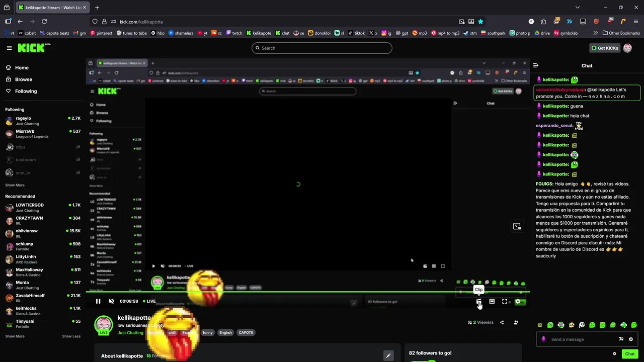
Task: Enter fullscreen on the player
Action: 505,301
